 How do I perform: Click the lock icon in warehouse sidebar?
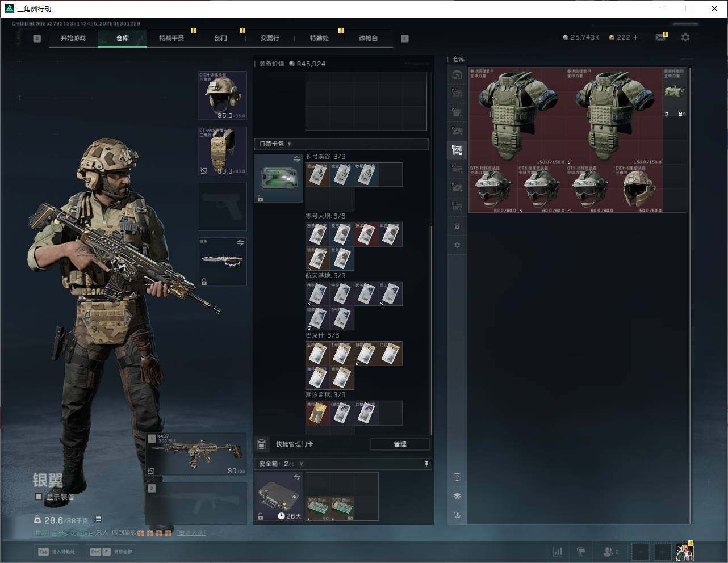pyautogui.click(x=457, y=226)
